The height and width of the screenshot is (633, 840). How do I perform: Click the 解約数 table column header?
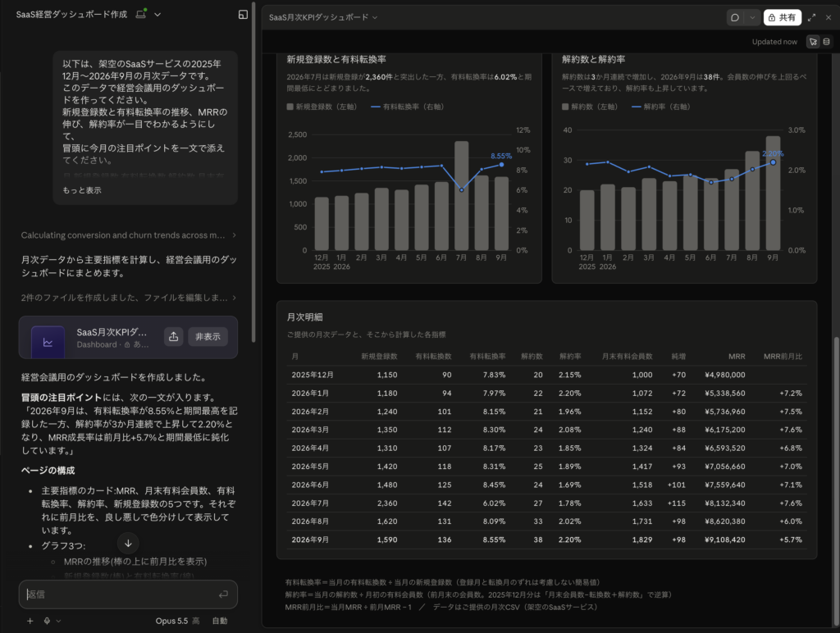(532, 356)
